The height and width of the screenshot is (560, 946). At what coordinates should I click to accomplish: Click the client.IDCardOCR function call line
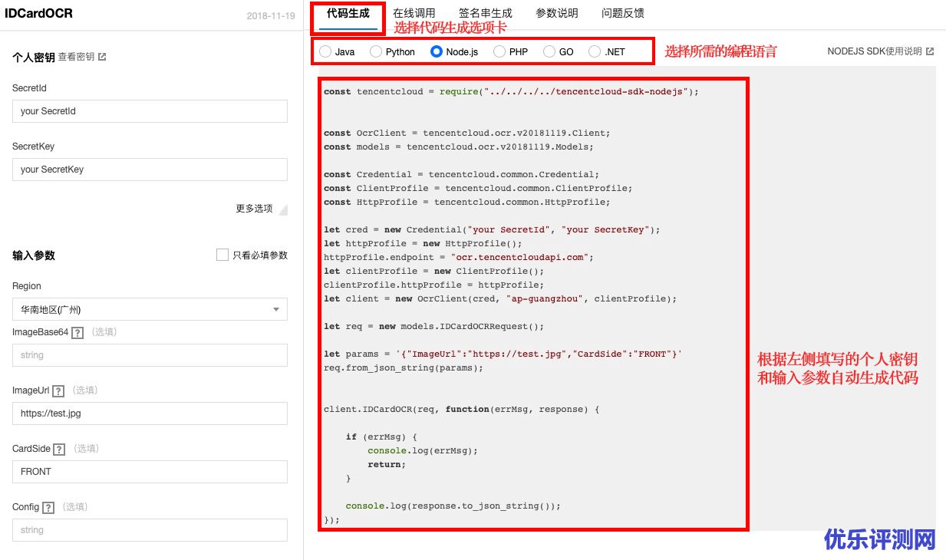[462, 409]
